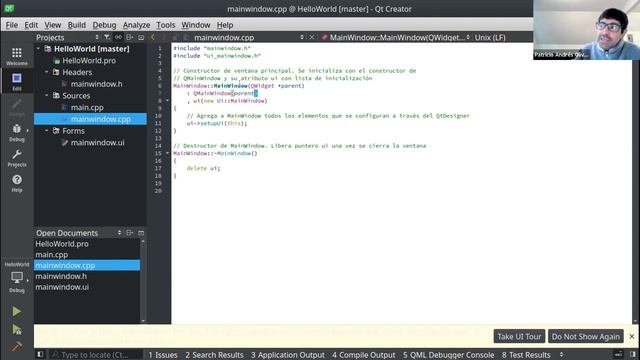
Task: Go back in the editor navigation history
Action: (x=153, y=37)
